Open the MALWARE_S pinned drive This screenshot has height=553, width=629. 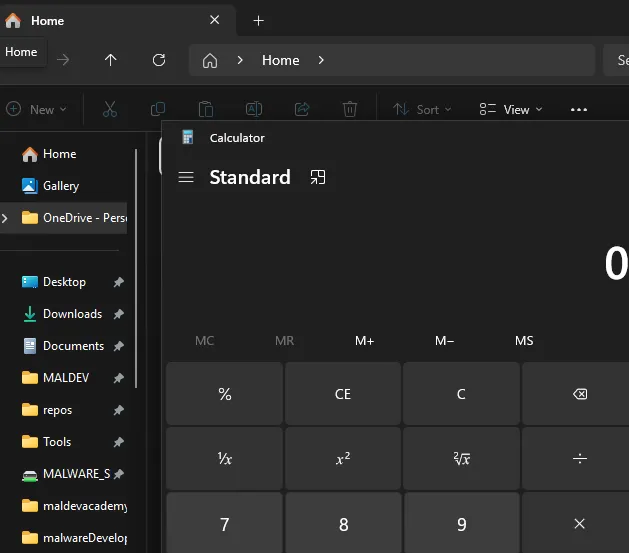tap(64, 474)
